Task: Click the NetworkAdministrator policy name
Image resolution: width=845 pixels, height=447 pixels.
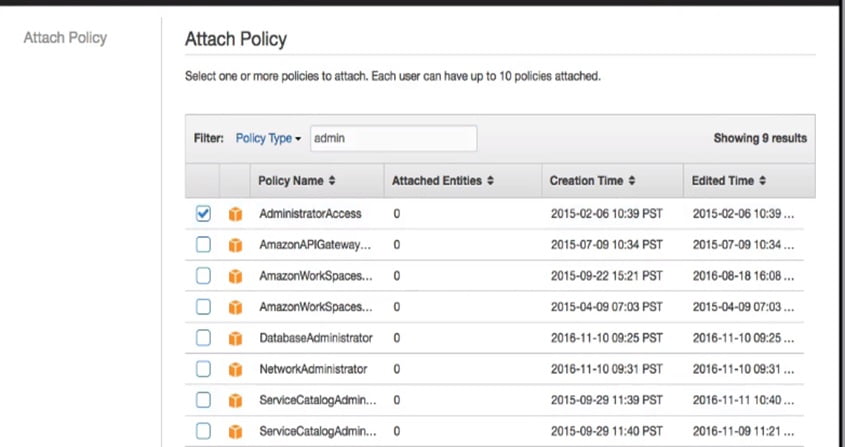Action: tap(313, 369)
